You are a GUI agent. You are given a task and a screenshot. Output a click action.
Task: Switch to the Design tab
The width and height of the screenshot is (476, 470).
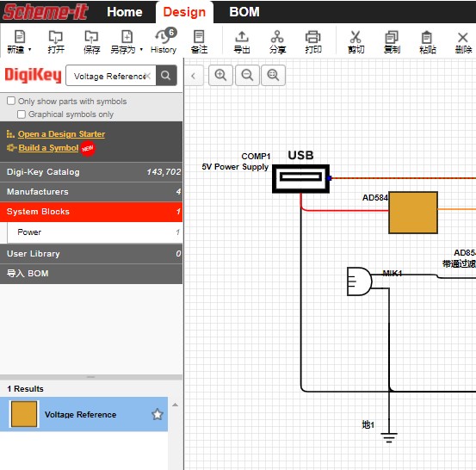pyautogui.click(x=184, y=12)
